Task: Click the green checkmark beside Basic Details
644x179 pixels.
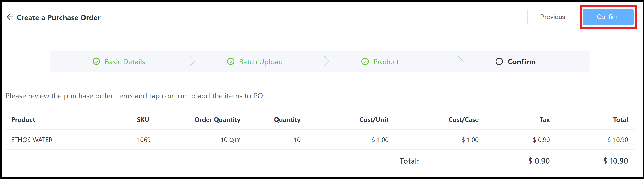Action: point(96,61)
